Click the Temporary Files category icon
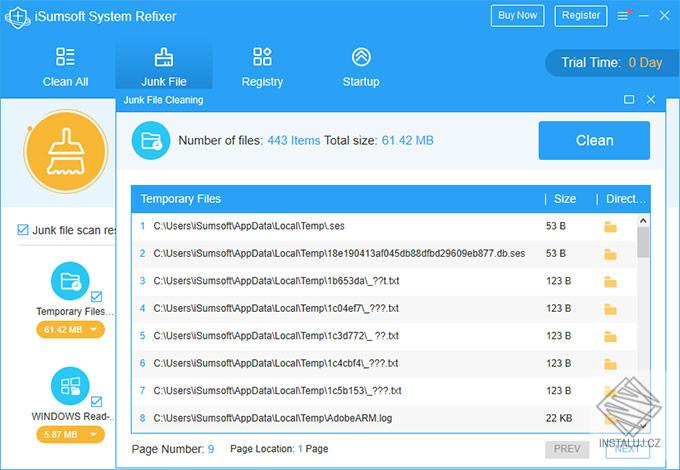Viewport: 680px width, 470px height. [70, 281]
